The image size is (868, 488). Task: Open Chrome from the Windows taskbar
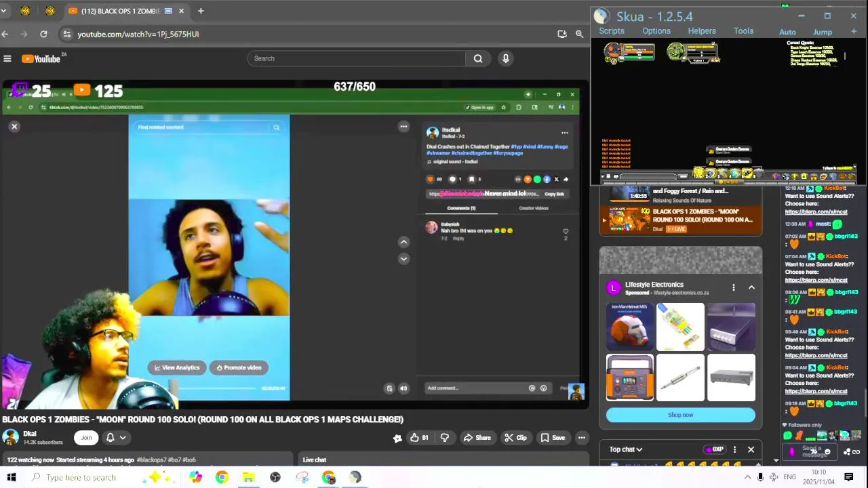click(222, 477)
